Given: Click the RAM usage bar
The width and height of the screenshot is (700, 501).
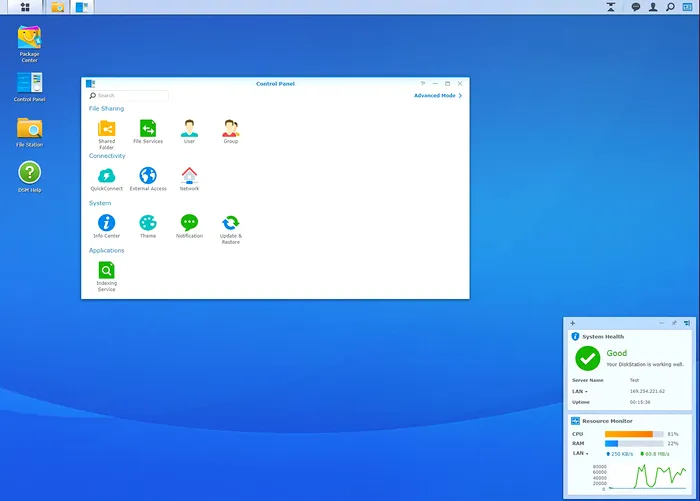Looking at the screenshot, I should (x=634, y=443).
